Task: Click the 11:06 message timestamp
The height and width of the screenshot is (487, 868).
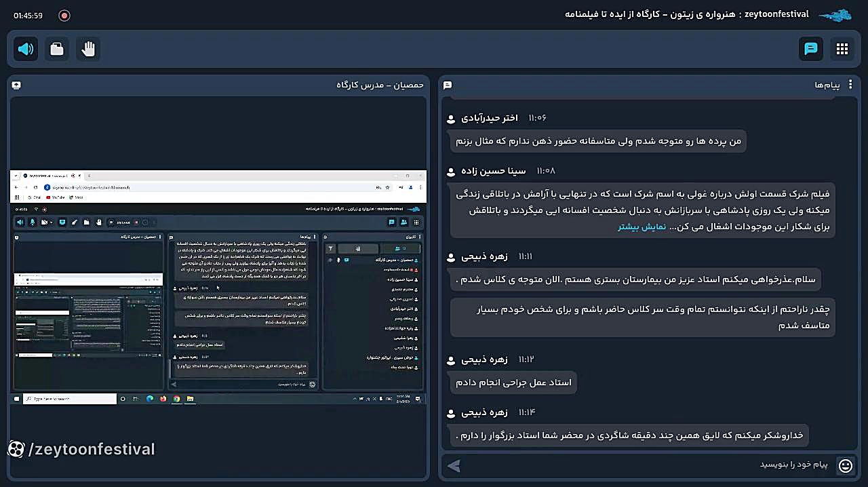Action: (537, 118)
